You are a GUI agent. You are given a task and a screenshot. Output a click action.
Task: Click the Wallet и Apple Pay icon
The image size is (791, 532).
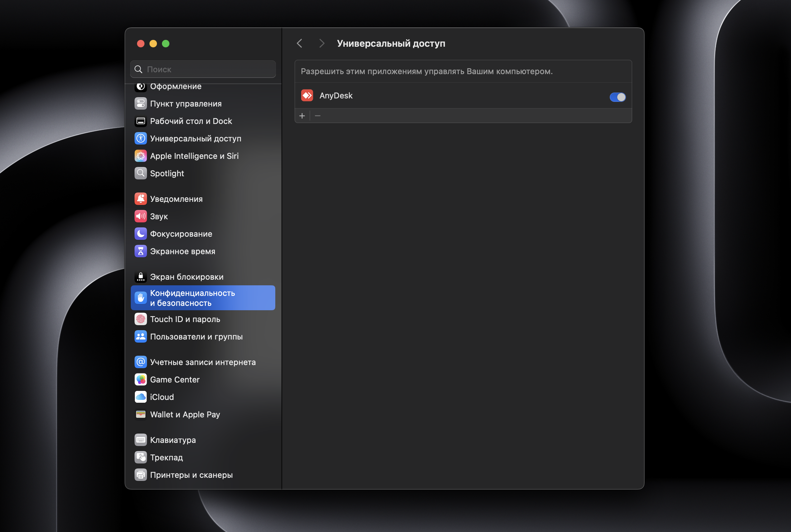tap(140, 414)
